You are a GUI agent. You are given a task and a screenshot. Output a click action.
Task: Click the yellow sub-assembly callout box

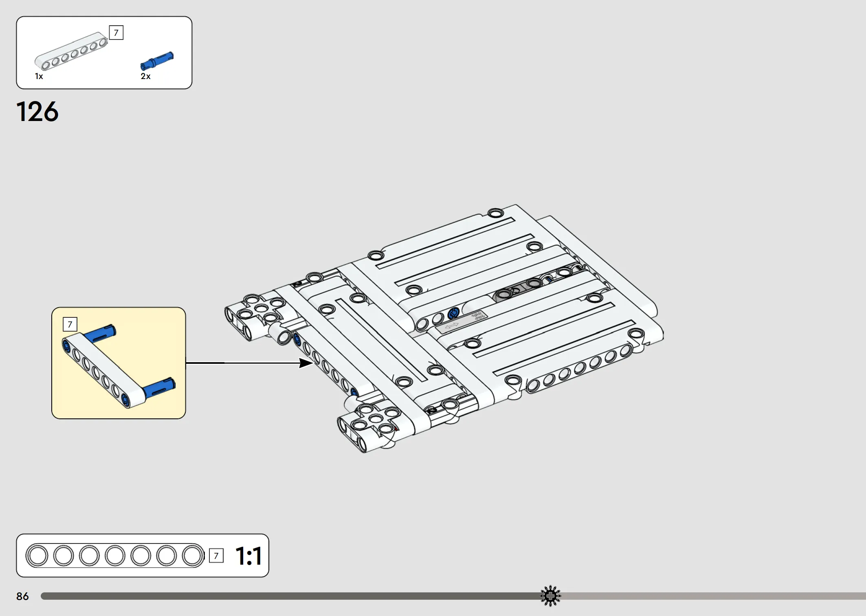(x=119, y=363)
